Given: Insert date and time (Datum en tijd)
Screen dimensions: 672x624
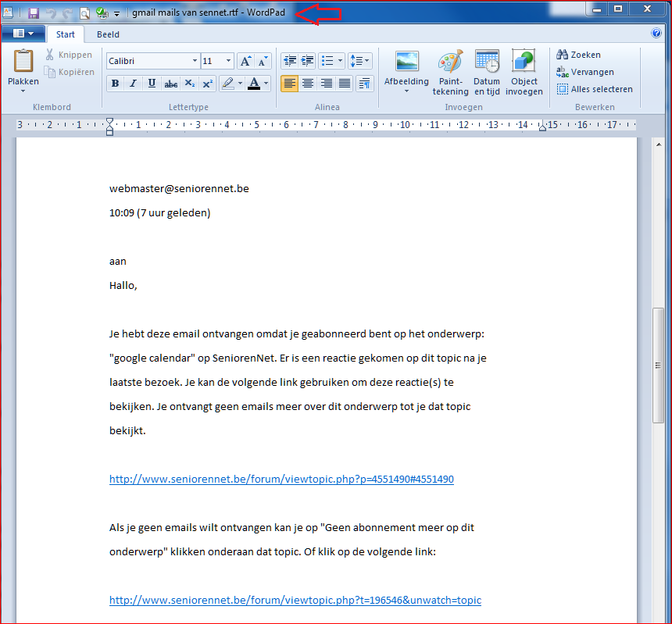Looking at the screenshot, I should point(487,73).
